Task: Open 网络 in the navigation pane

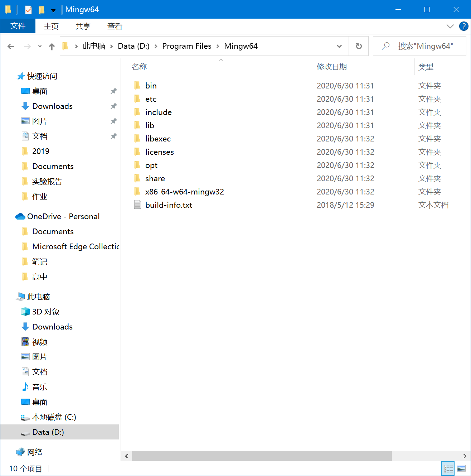Action: click(x=35, y=452)
